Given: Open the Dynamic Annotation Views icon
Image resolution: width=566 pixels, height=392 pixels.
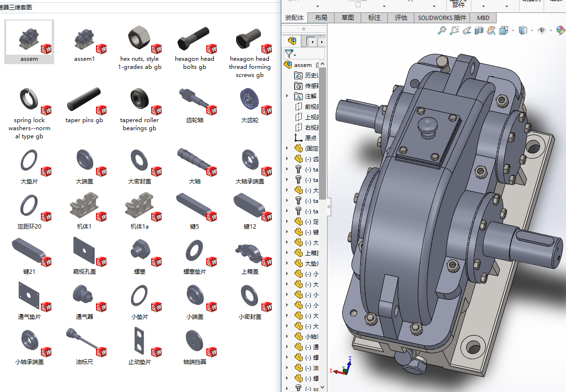Looking at the screenshot, I should pos(491,30).
